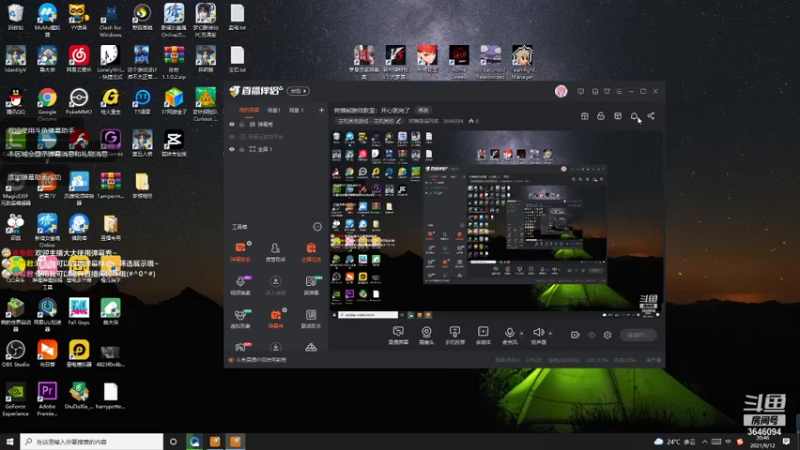Add a 多媒体 media source

483,335
